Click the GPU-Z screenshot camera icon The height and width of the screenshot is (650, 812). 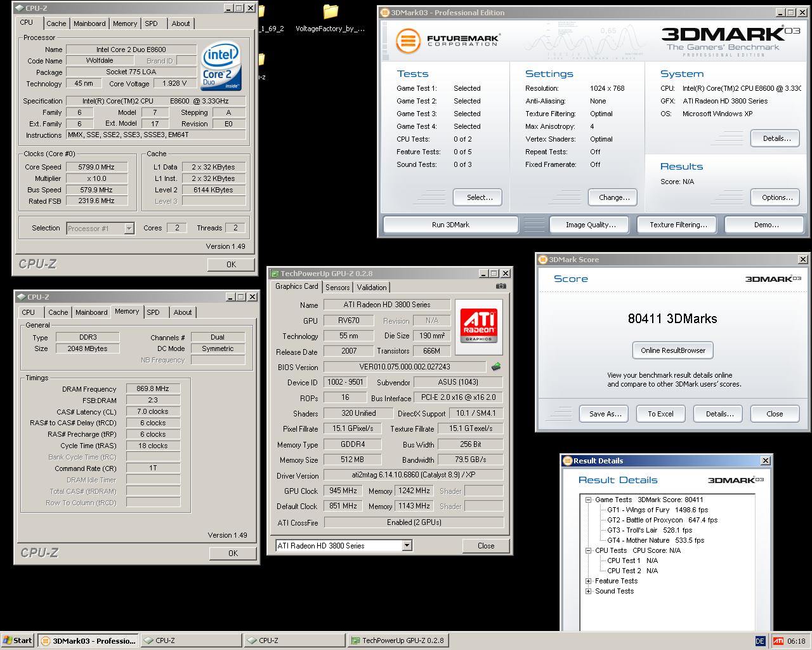pos(501,286)
